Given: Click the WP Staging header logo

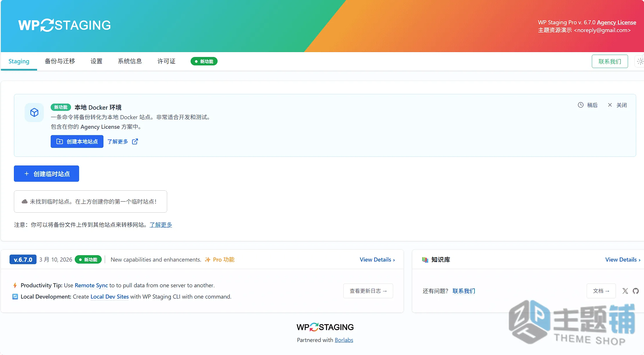Looking at the screenshot, I should pos(64,25).
